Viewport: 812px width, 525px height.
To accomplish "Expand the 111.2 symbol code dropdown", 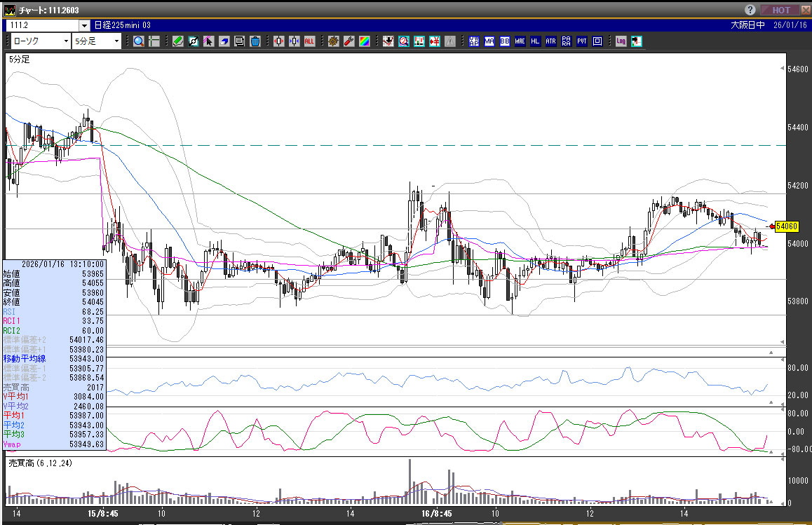I will 84,25.
